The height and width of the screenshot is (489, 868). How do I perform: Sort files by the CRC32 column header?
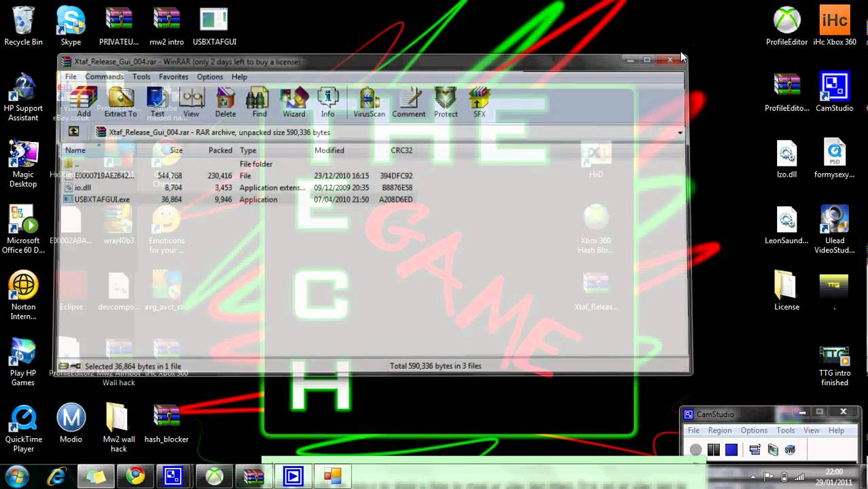[401, 150]
